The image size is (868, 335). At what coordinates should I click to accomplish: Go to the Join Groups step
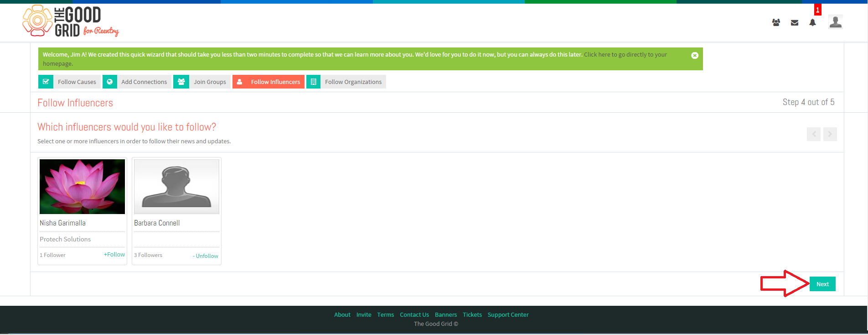click(x=210, y=82)
